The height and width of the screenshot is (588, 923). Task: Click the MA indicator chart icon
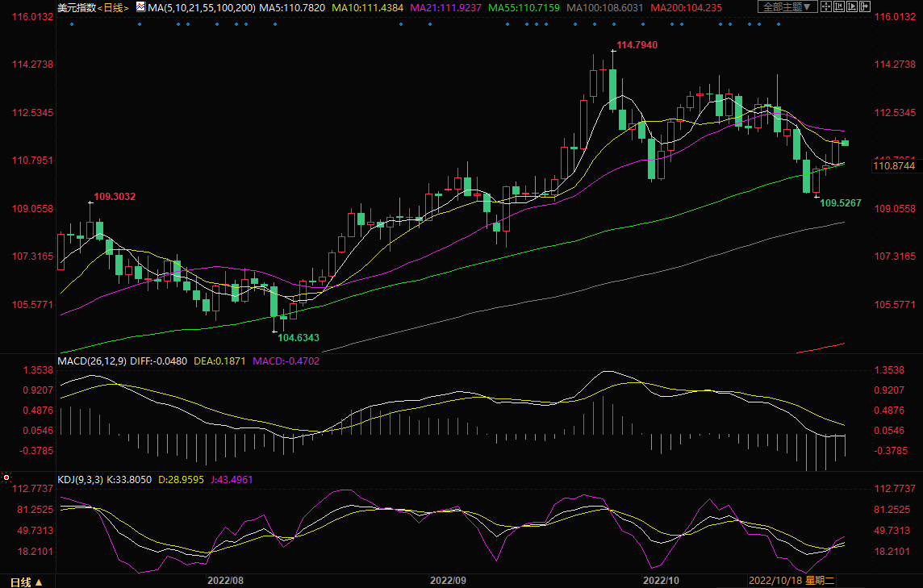pyautogui.click(x=140, y=7)
